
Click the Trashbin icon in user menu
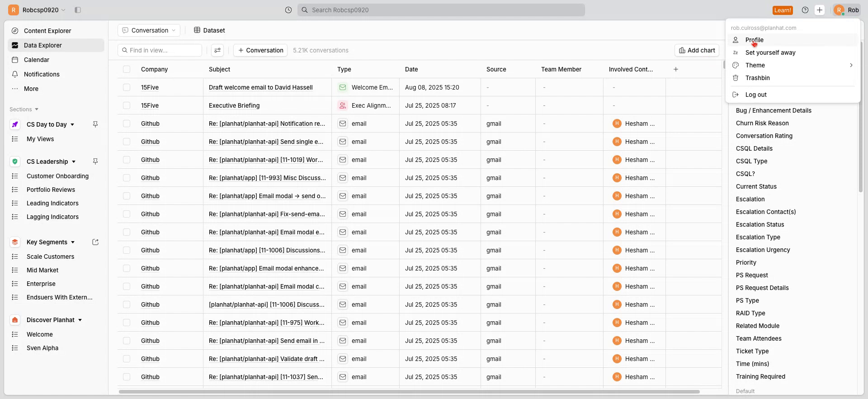click(x=736, y=78)
